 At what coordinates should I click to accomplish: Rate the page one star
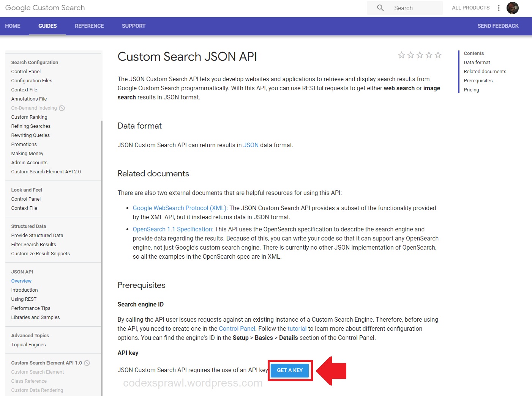[401, 55]
